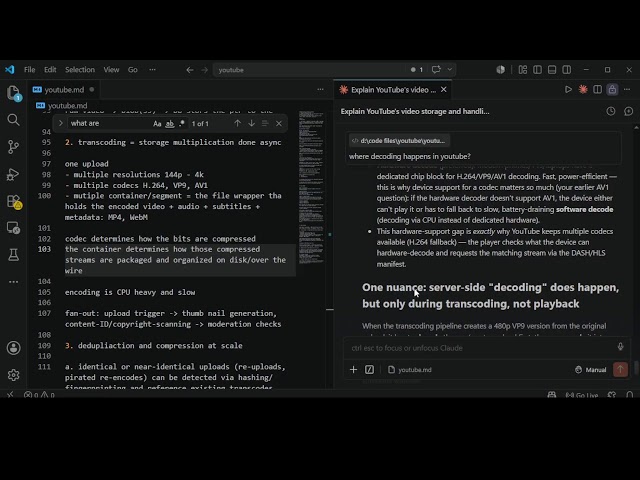Image resolution: width=640 pixels, height=480 pixels.
Task: Close the Explain YouTube's video tab
Action: point(444,89)
